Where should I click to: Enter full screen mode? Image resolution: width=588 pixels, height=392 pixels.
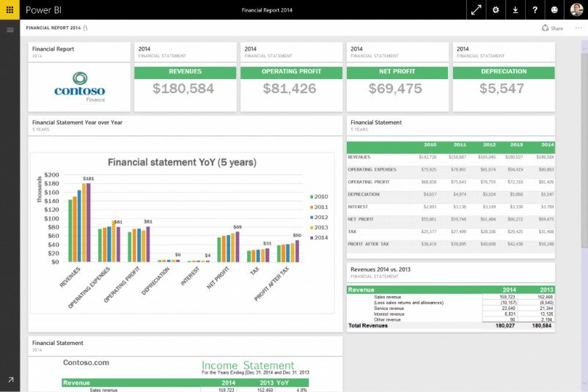click(477, 10)
